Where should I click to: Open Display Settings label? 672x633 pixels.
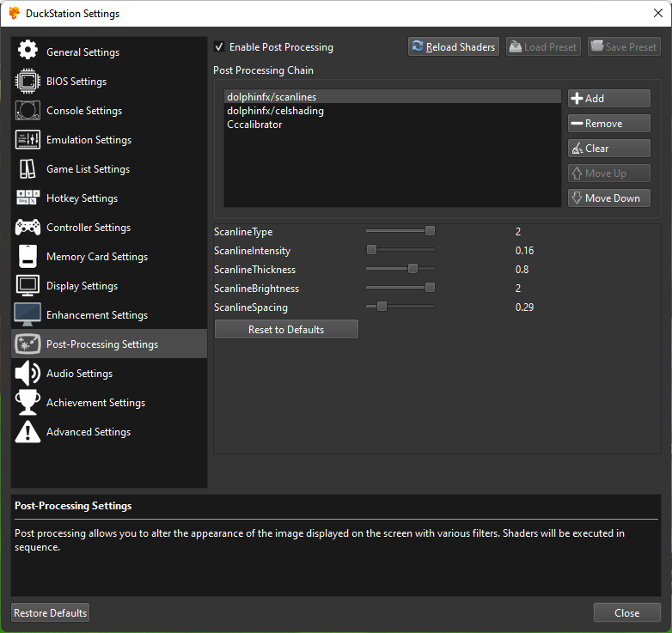[82, 286]
